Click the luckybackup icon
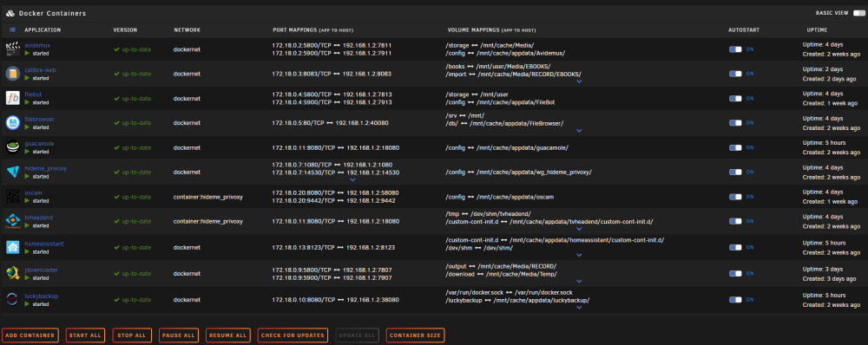This screenshot has height=345, width=868. [12, 299]
